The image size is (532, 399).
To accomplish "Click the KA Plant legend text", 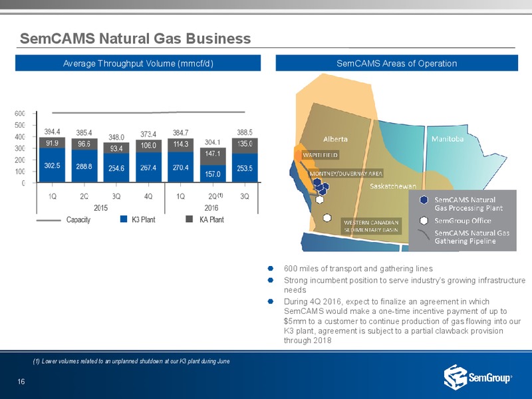I will (x=211, y=219).
